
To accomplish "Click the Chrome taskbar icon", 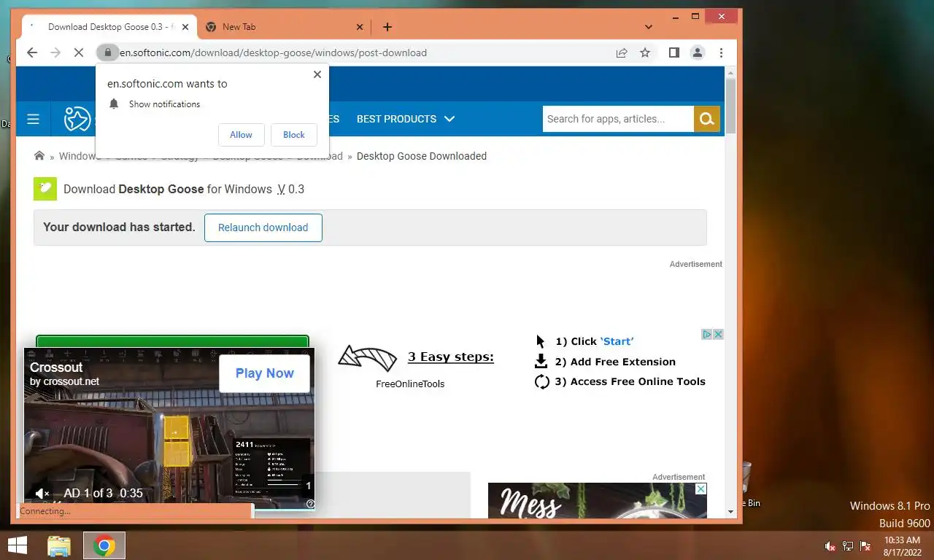I will point(104,545).
